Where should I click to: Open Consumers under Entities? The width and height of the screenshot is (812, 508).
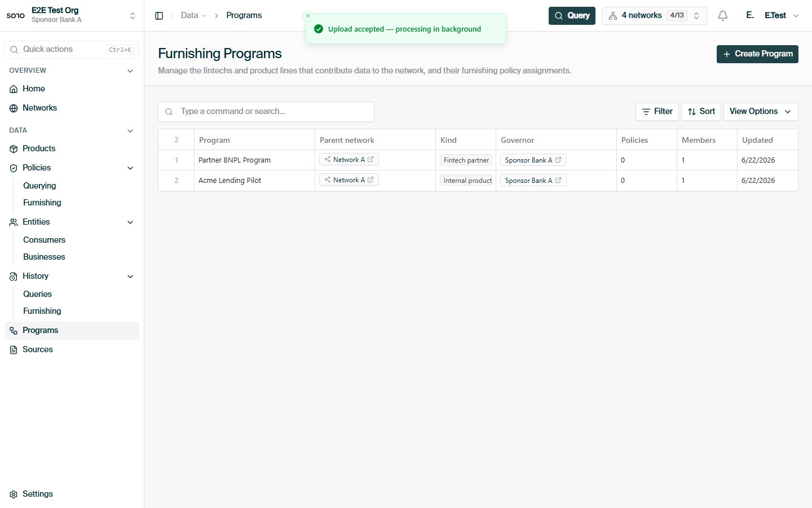[x=44, y=240]
